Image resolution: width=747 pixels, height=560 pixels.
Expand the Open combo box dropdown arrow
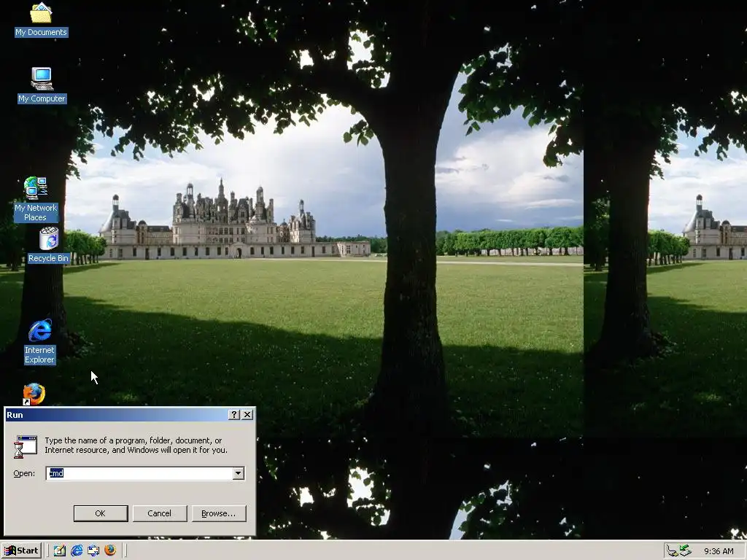[x=239, y=473]
